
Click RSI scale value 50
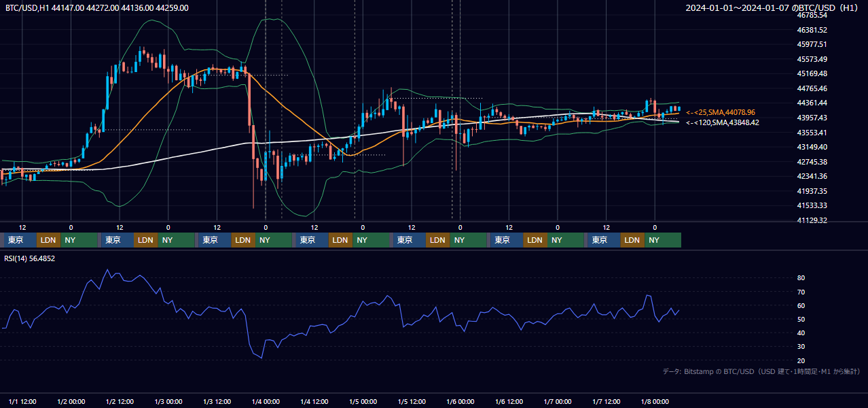point(801,319)
